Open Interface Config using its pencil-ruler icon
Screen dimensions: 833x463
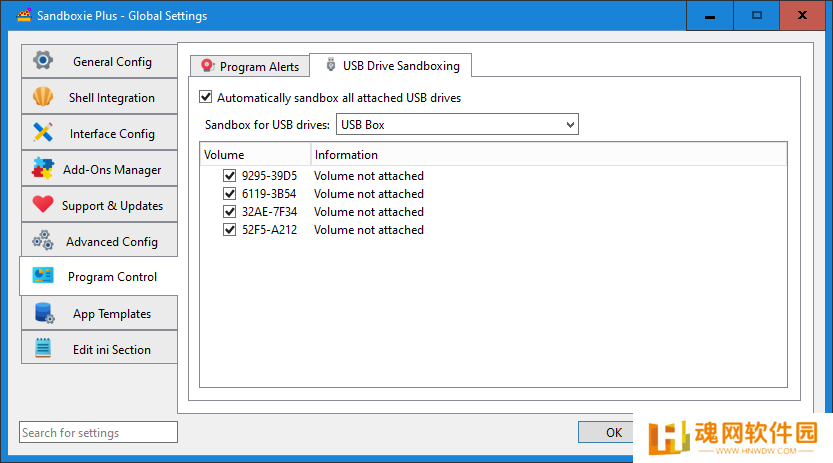pos(42,132)
